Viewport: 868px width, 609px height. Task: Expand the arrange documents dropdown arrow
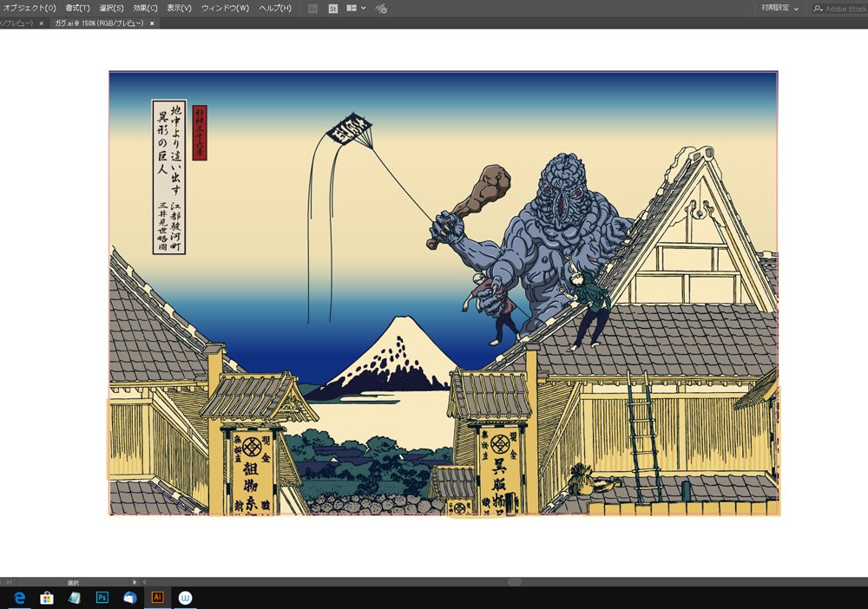(x=363, y=9)
